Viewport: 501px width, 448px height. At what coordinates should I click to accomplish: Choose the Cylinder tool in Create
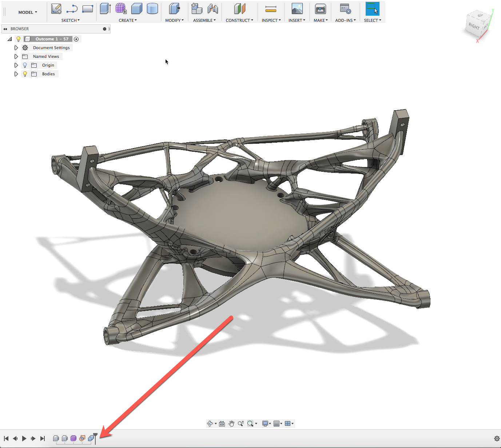(152, 9)
